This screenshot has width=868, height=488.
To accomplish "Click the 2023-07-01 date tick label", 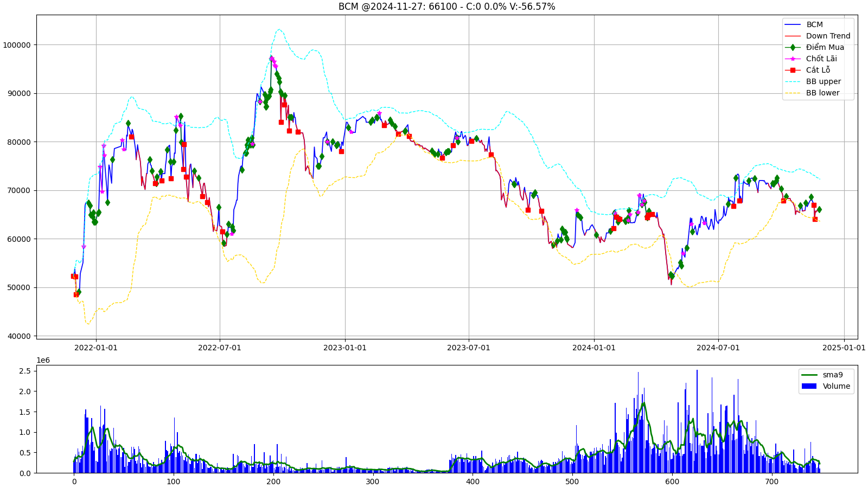I will click(469, 348).
